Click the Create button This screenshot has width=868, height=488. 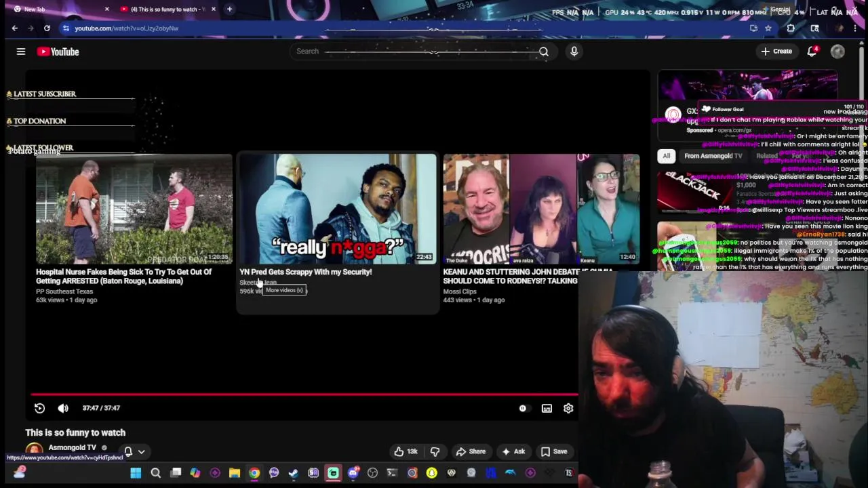click(776, 52)
